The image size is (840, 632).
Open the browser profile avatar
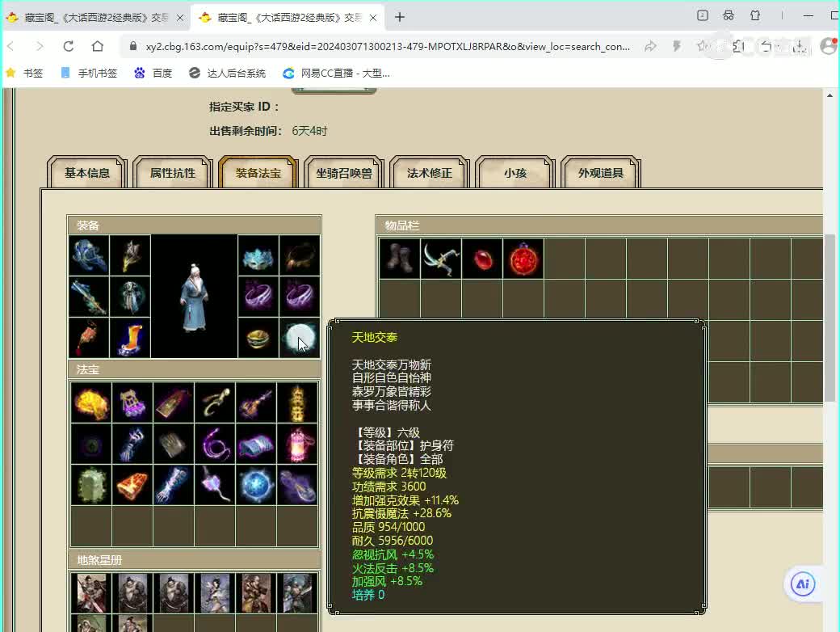coord(829,46)
